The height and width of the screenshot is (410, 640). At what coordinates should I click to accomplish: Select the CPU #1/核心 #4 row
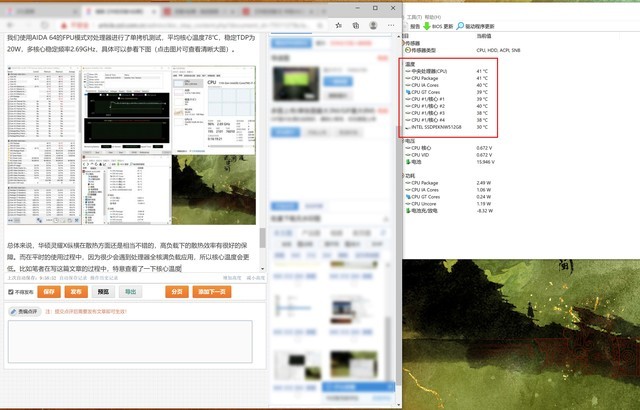click(x=447, y=120)
